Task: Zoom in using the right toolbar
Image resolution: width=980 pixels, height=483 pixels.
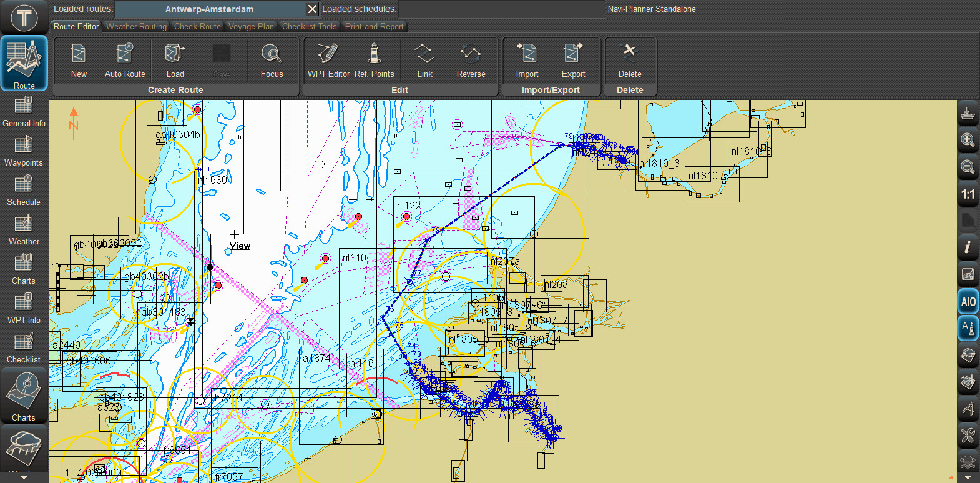Action: pyautogui.click(x=968, y=140)
